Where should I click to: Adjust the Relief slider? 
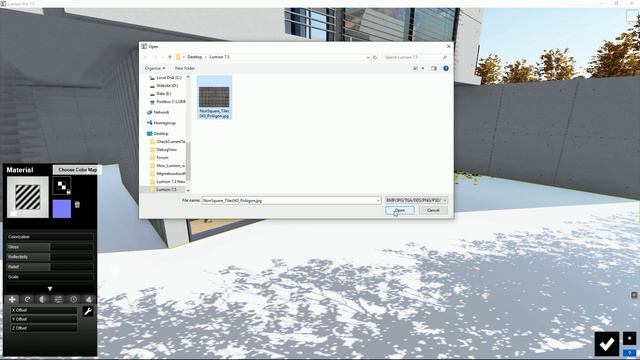[x=50, y=267]
